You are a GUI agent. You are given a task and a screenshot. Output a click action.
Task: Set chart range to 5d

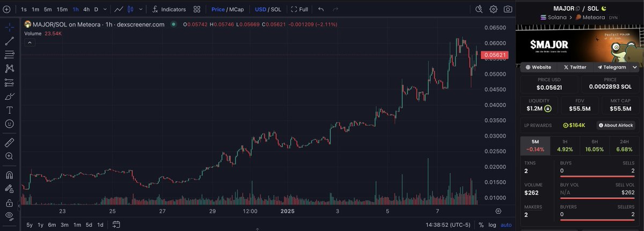(89, 225)
